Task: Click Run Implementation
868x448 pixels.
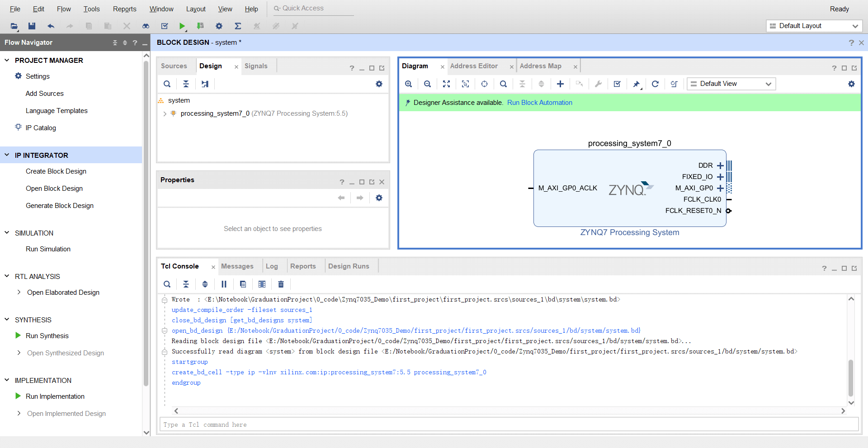Action: [55, 396]
